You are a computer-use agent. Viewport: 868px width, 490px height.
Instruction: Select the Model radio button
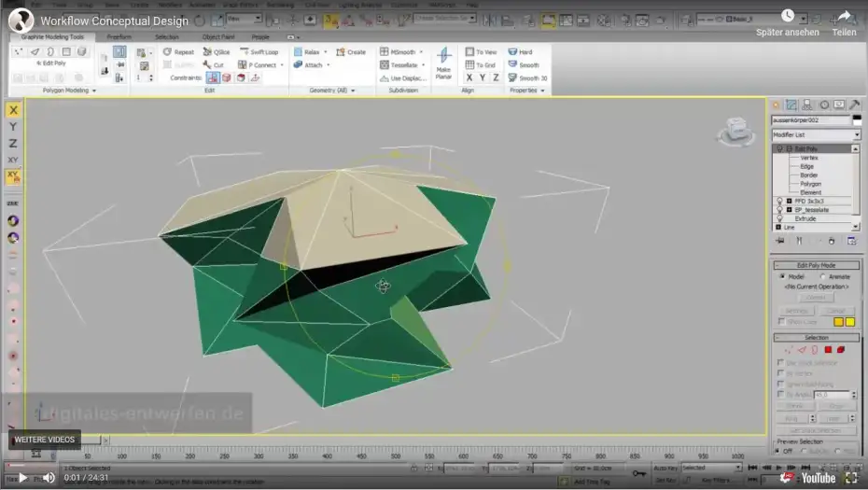pos(782,275)
